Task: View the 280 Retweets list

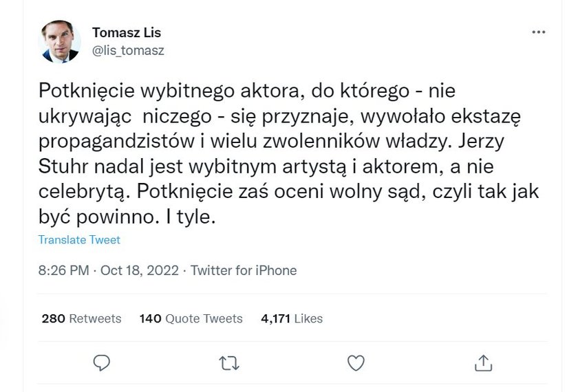Action: point(81,318)
